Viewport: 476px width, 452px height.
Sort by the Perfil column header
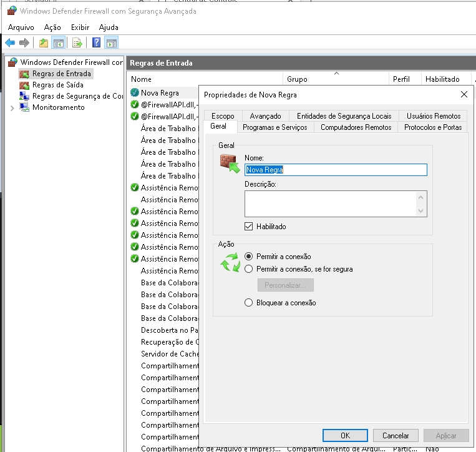click(405, 79)
